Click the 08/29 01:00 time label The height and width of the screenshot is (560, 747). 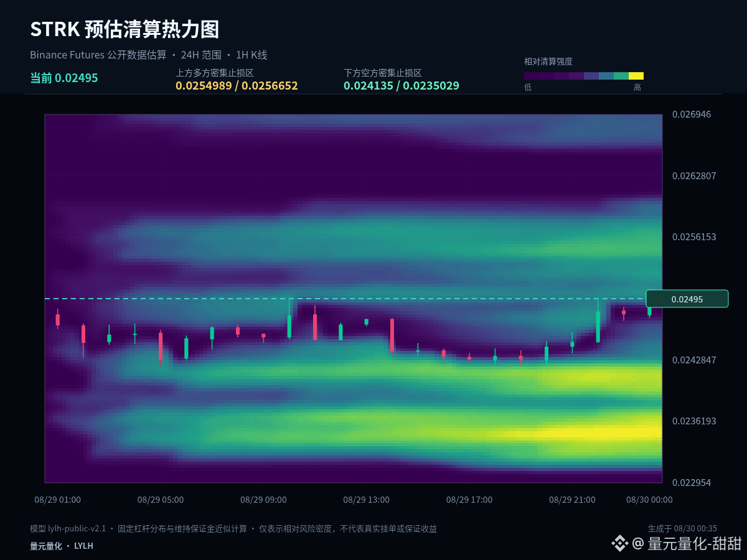point(57,500)
